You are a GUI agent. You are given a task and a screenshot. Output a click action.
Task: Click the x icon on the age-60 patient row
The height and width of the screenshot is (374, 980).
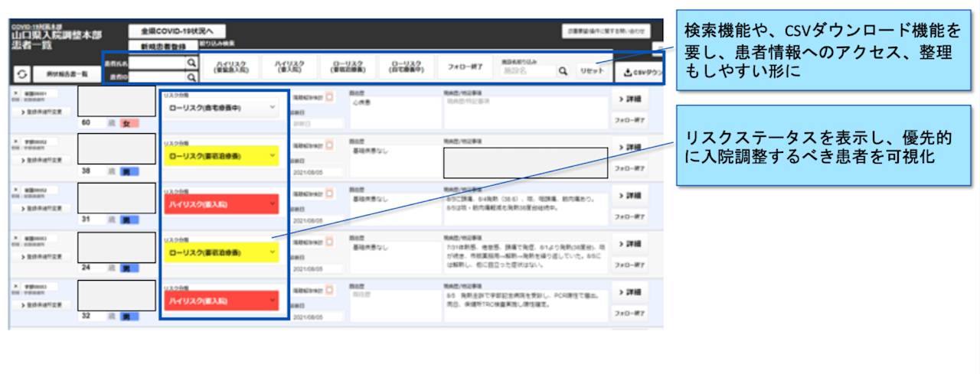[x=16, y=94]
